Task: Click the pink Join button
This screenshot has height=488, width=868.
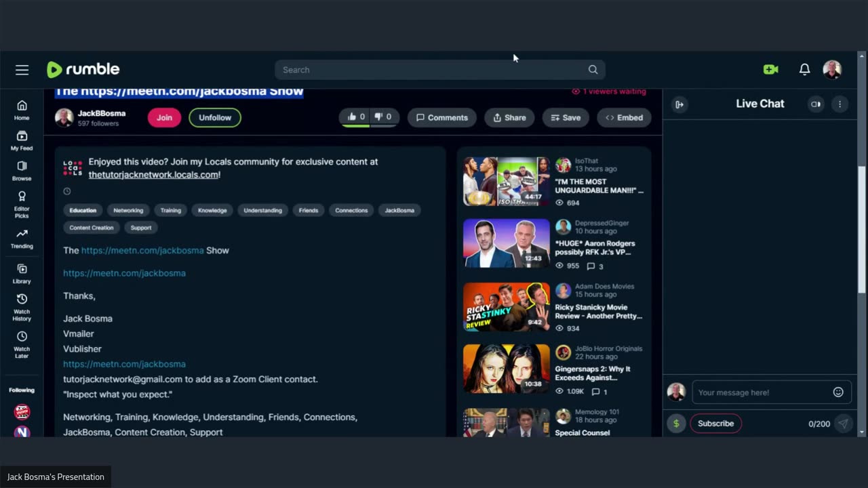Action: point(164,117)
